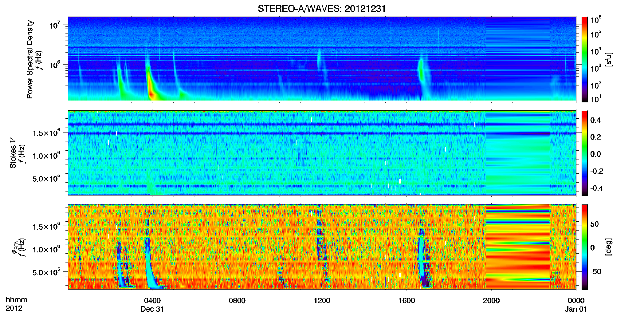Click the 1600 time tick label

pyautogui.click(x=406, y=300)
